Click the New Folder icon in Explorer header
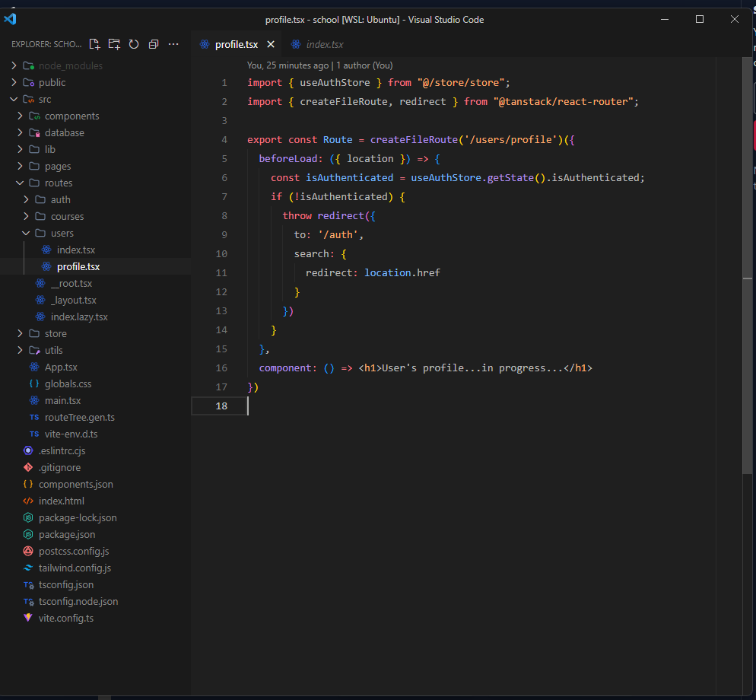Screen dimensions: 756x700 point(114,44)
